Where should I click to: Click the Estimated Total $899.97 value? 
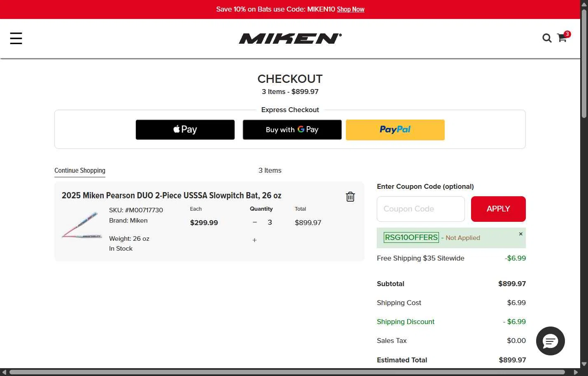pyautogui.click(x=512, y=360)
